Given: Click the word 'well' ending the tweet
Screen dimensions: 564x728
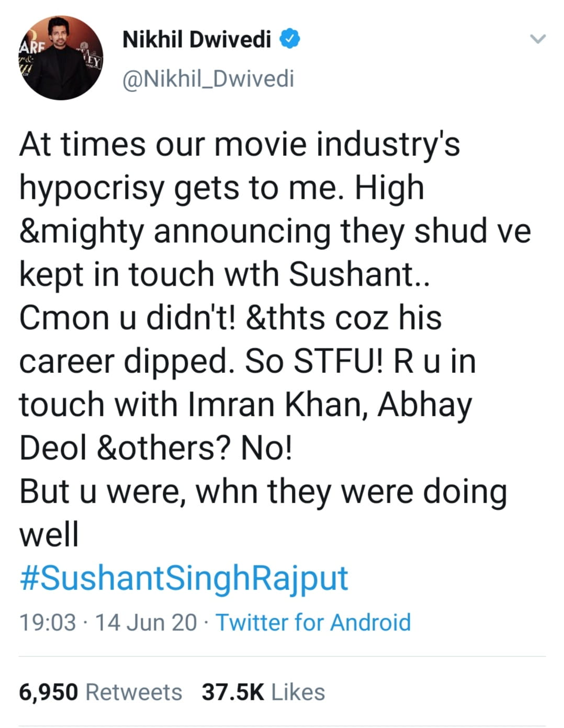Looking at the screenshot, I should (x=49, y=534).
